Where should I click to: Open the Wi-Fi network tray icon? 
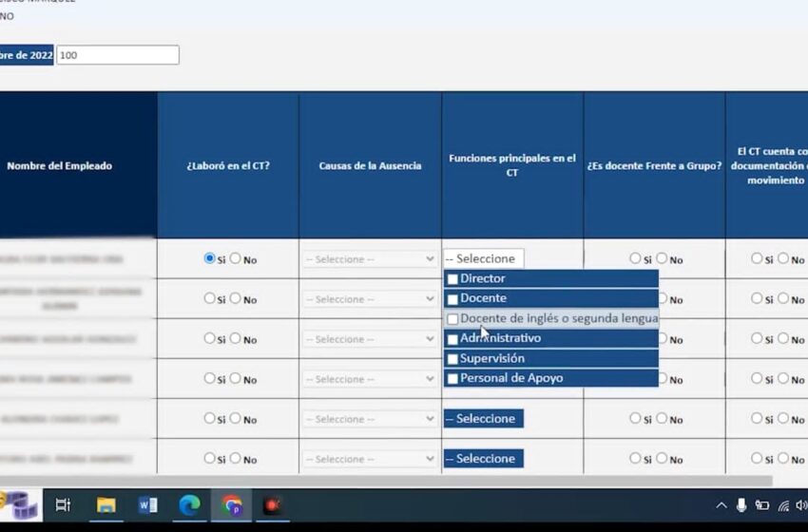coord(783,505)
